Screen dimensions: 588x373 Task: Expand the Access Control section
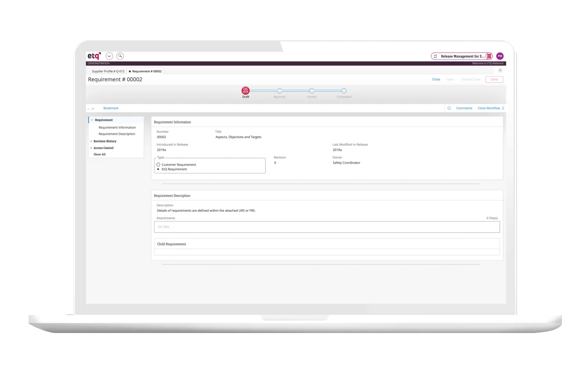91,148
